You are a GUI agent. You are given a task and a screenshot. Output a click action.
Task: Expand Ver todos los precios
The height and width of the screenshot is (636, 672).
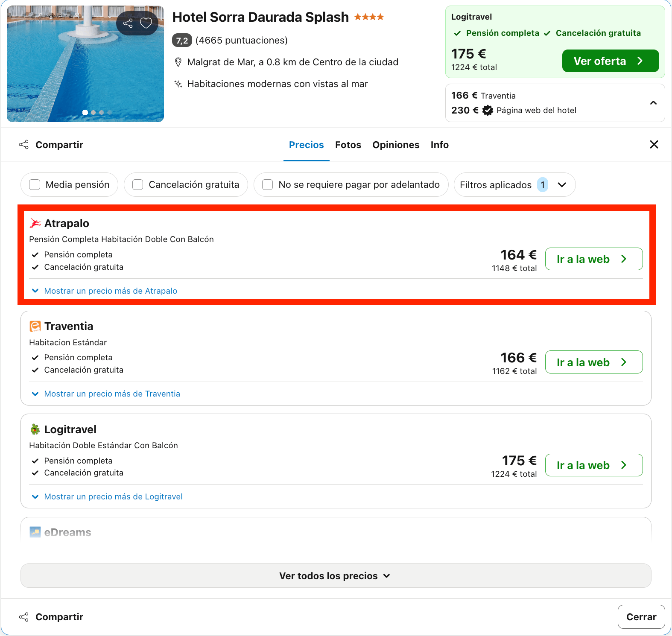(336, 576)
